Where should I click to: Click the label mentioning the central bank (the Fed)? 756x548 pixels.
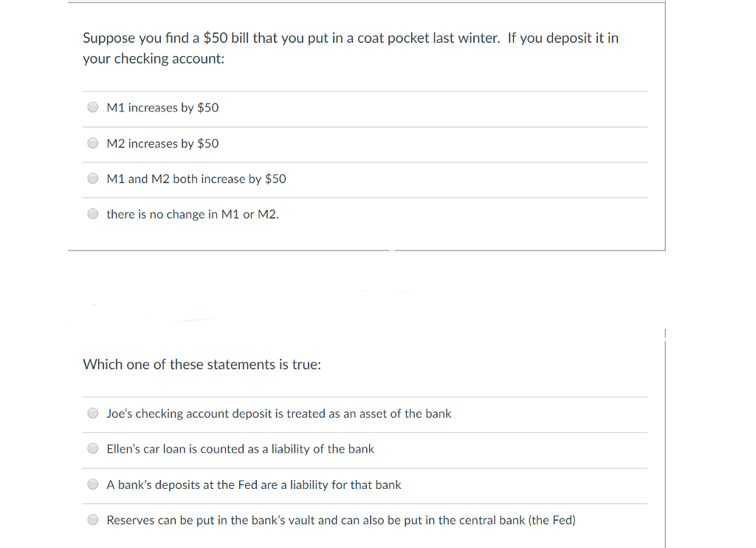[x=341, y=520]
